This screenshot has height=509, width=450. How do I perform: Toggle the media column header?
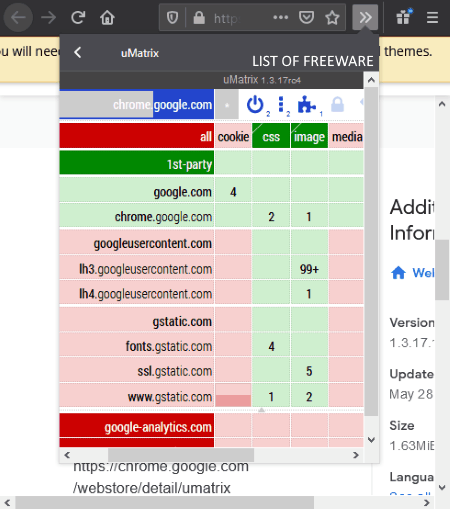(347, 136)
